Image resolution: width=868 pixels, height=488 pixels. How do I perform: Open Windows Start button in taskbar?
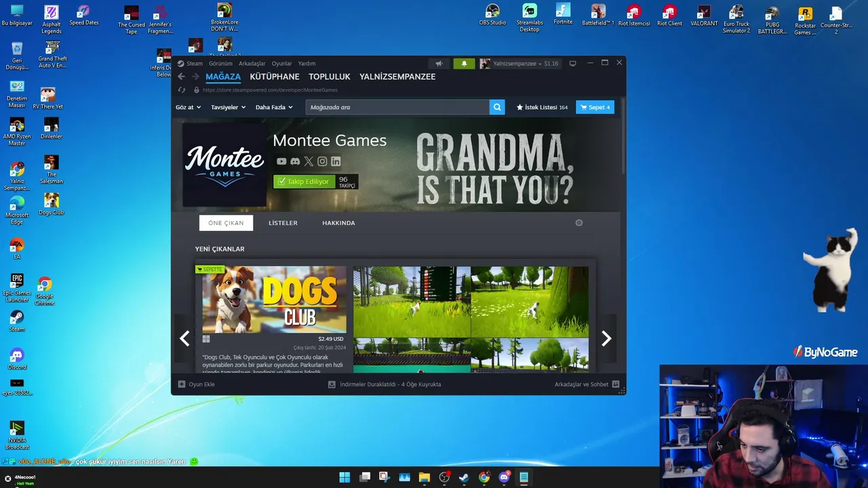[x=344, y=477]
